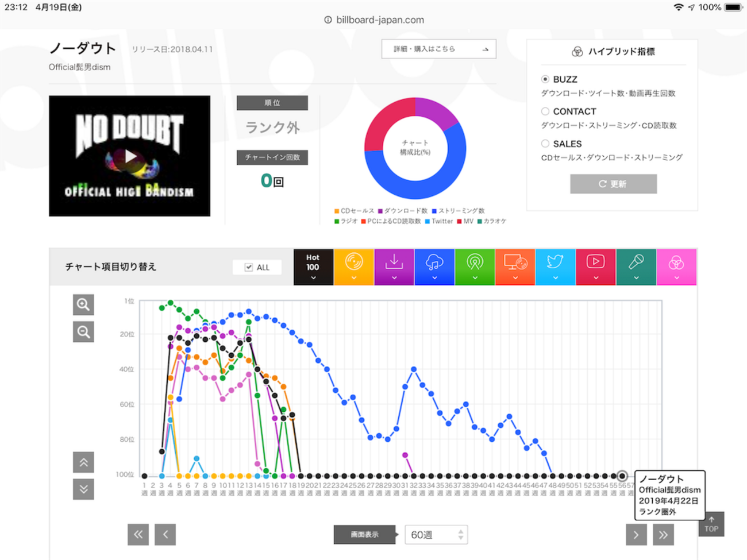Click the チャート項目切り替え label
The image size is (747, 560).
tap(111, 267)
